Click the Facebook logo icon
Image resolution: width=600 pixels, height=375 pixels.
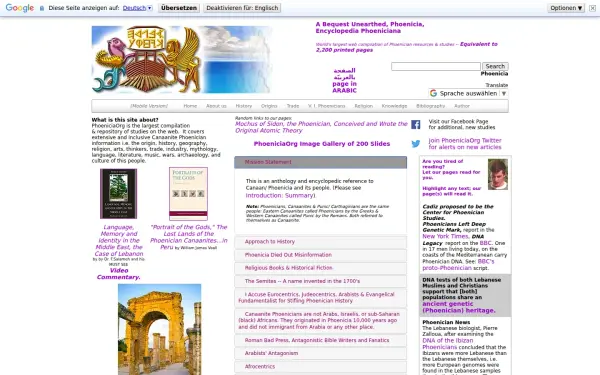[416, 124]
